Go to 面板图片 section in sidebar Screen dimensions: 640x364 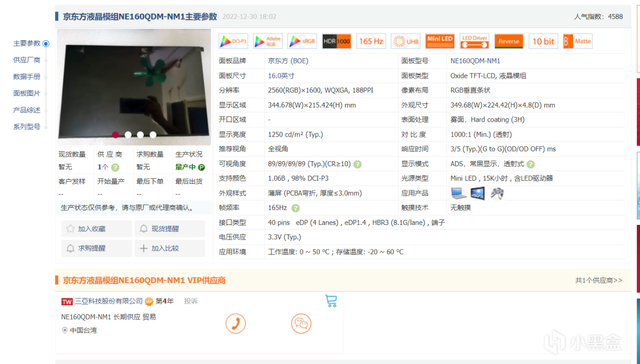(27, 93)
